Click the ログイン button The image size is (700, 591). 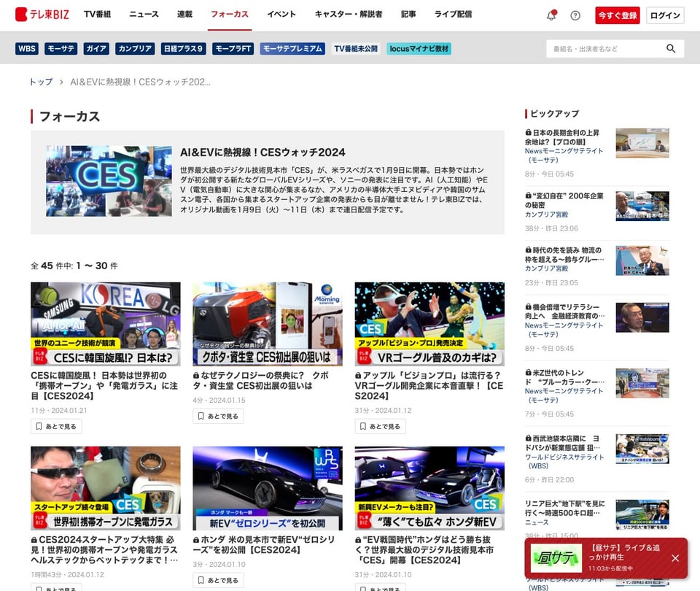pyautogui.click(x=665, y=15)
